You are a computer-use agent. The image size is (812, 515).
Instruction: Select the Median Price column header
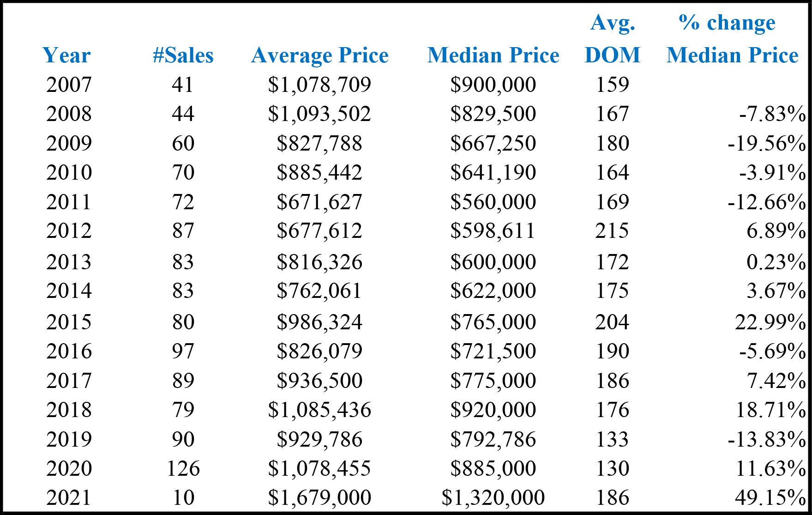point(493,55)
